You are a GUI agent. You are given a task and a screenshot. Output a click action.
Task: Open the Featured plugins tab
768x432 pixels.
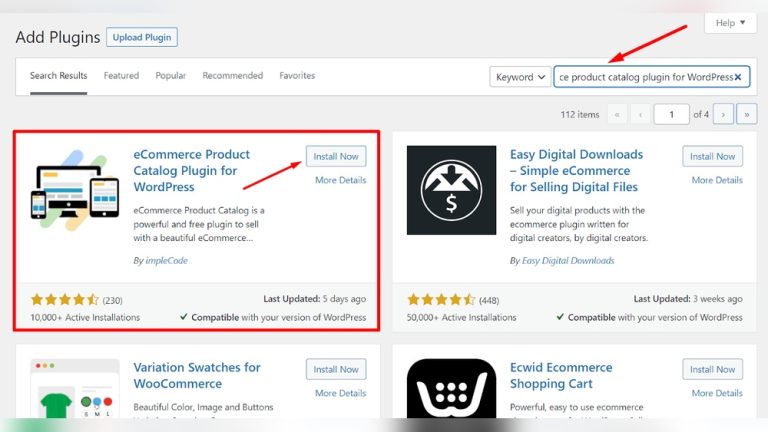point(121,75)
